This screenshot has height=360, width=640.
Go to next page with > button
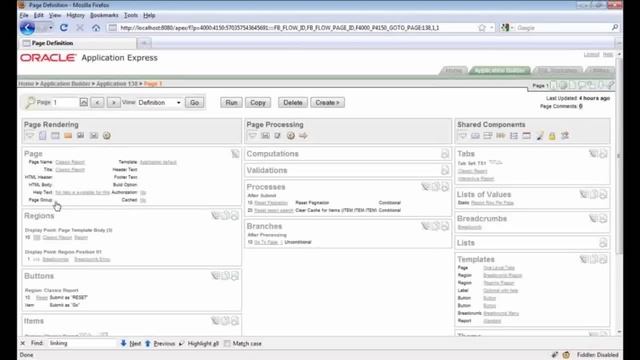[113, 102]
